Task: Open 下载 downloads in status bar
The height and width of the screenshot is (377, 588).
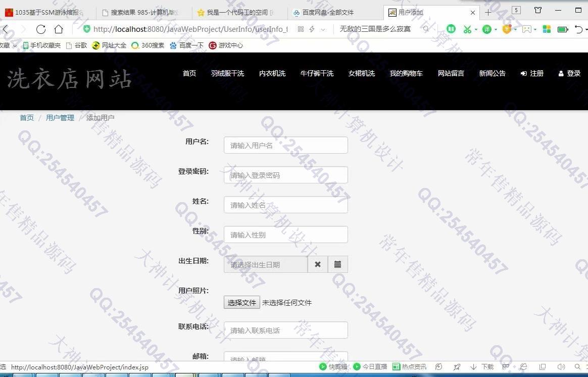Action: click(482, 366)
